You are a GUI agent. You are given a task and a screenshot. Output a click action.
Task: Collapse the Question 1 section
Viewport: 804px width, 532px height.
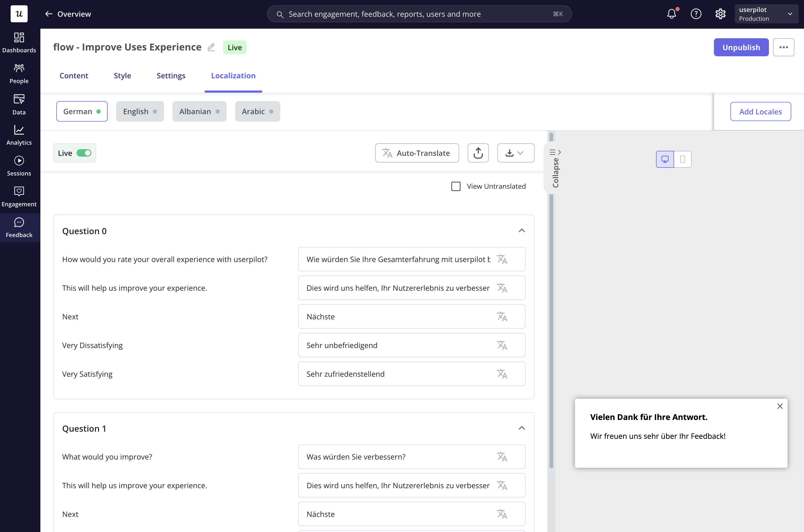click(x=522, y=428)
